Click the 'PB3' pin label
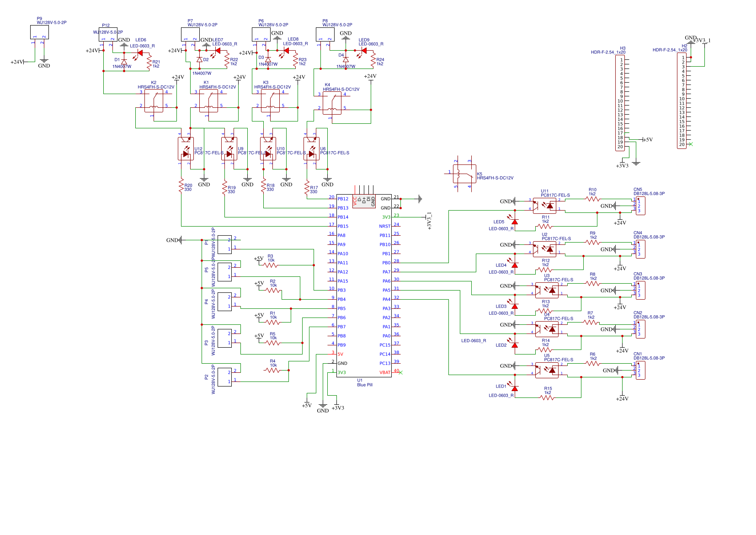The width and height of the screenshot is (756, 535). (341, 290)
